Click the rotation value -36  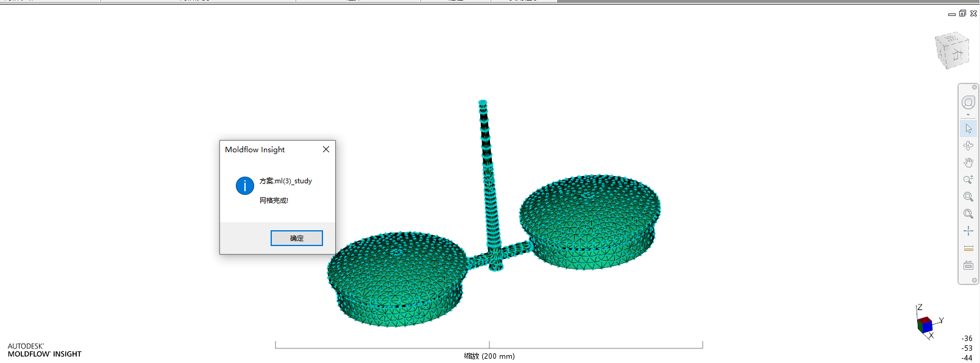(x=967, y=339)
